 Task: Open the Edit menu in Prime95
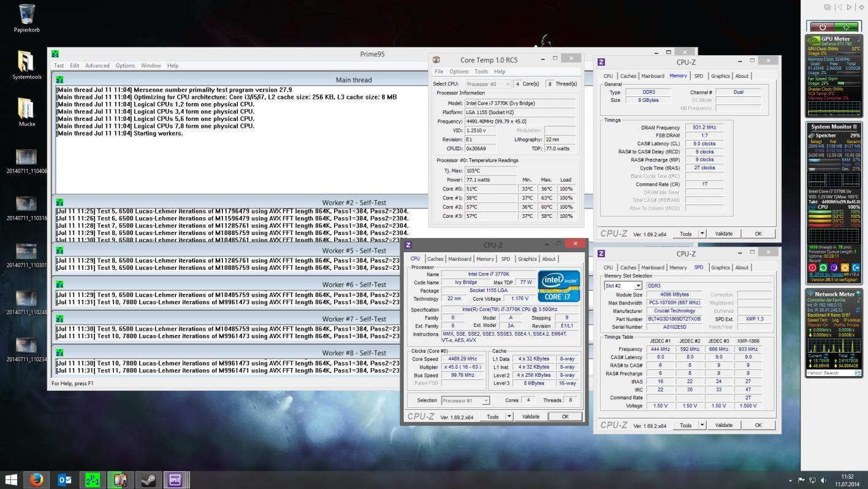click(74, 66)
